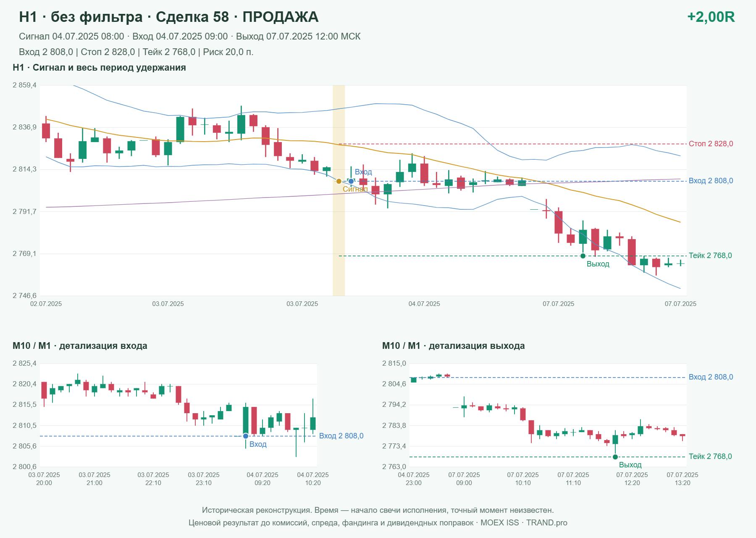Click the '07.07.2025 12:20' time label
This screenshot has width=756, height=538.
coord(632,479)
